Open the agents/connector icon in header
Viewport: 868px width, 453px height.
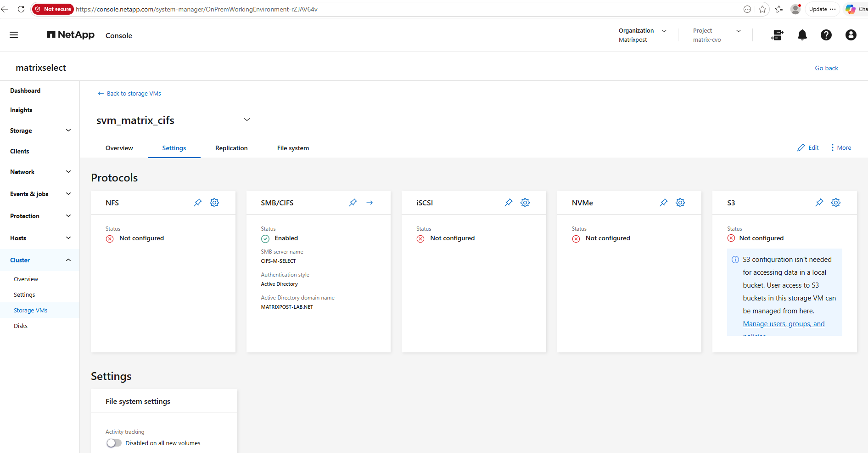(778, 35)
